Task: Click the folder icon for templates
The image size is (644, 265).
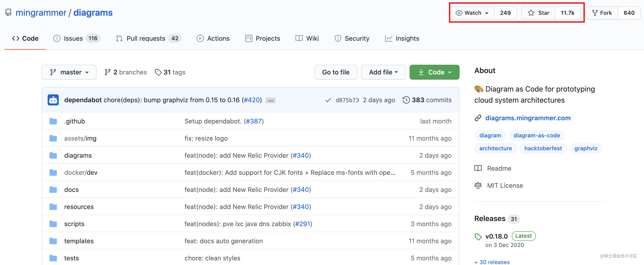Action: click(x=53, y=241)
